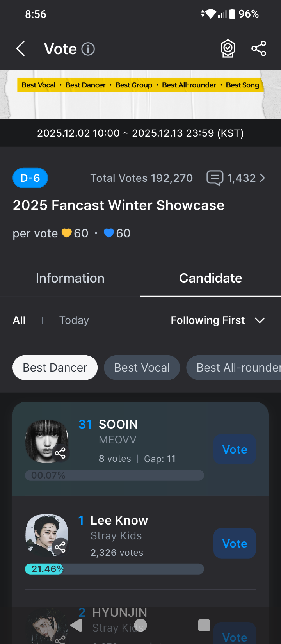Vote for Lee Know
The image size is (281, 644).
pos(235,544)
